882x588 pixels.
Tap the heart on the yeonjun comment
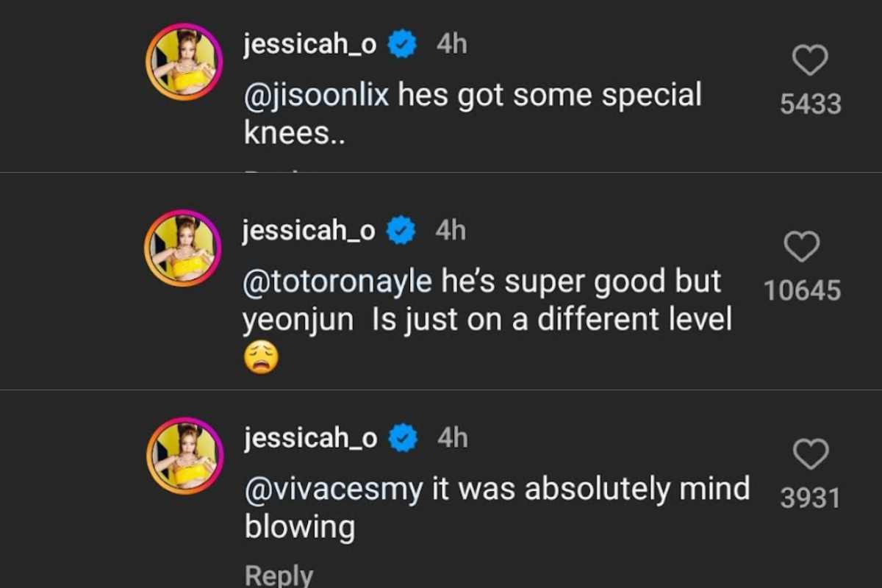802,247
